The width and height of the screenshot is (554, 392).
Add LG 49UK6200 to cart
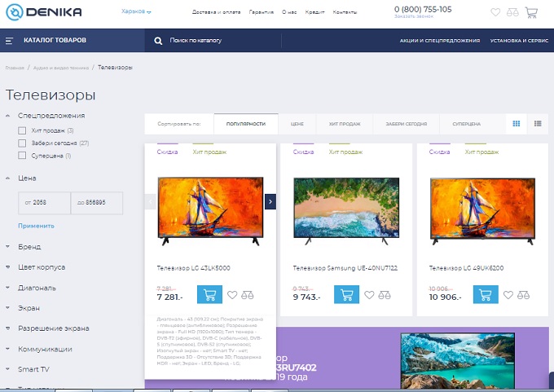click(x=486, y=294)
